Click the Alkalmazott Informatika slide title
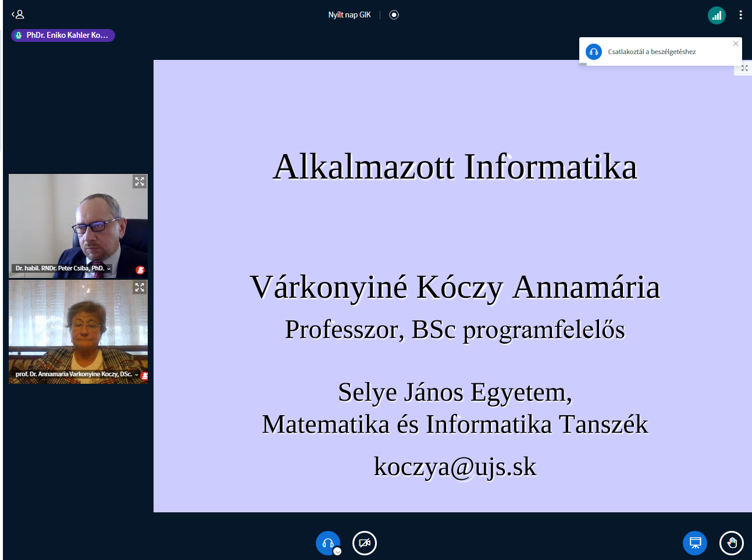This screenshot has height=560, width=752. click(x=455, y=167)
